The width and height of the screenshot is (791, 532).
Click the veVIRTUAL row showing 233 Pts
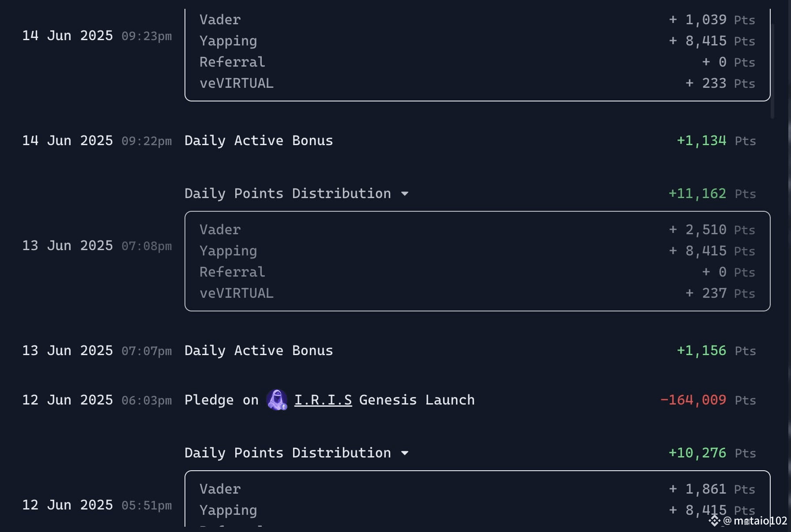point(477,83)
